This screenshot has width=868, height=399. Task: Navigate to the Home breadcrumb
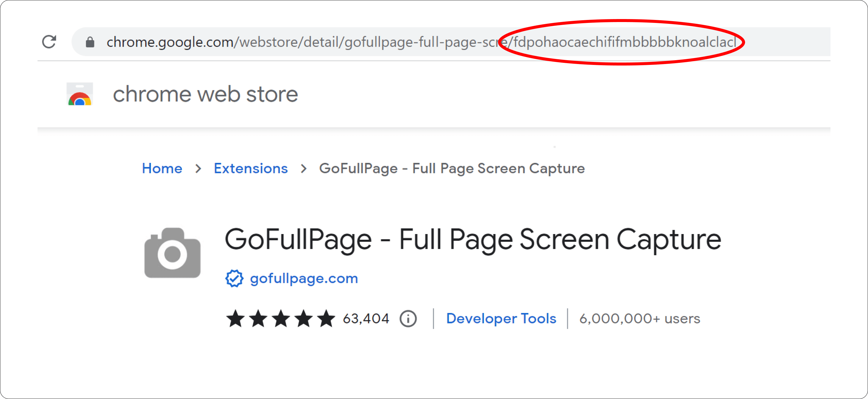pos(162,169)
